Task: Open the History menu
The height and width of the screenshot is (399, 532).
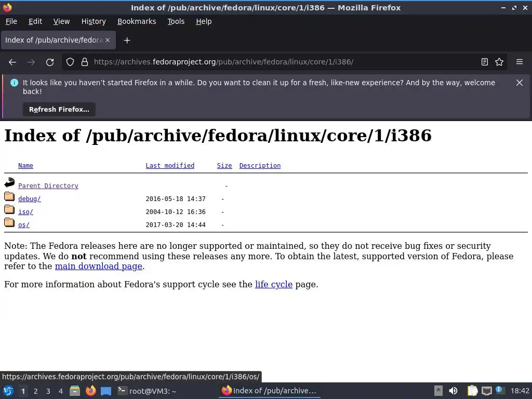Action: coord(94,21)
